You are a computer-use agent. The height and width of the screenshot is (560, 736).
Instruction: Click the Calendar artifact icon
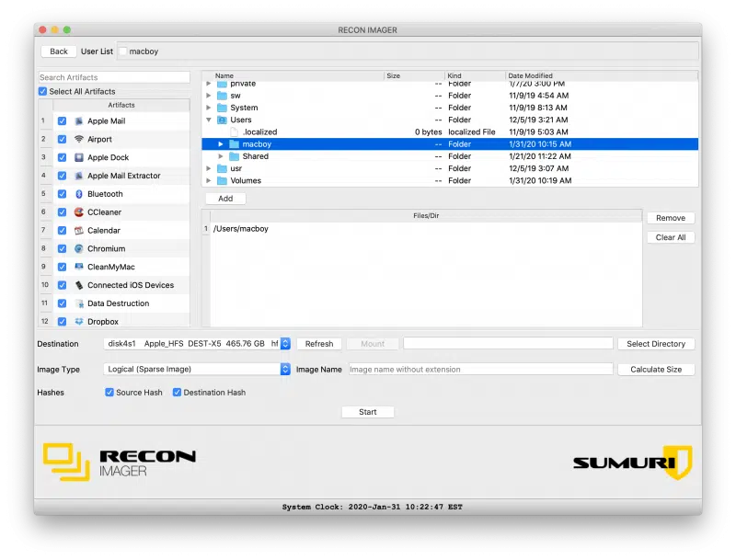pos(79,230)
